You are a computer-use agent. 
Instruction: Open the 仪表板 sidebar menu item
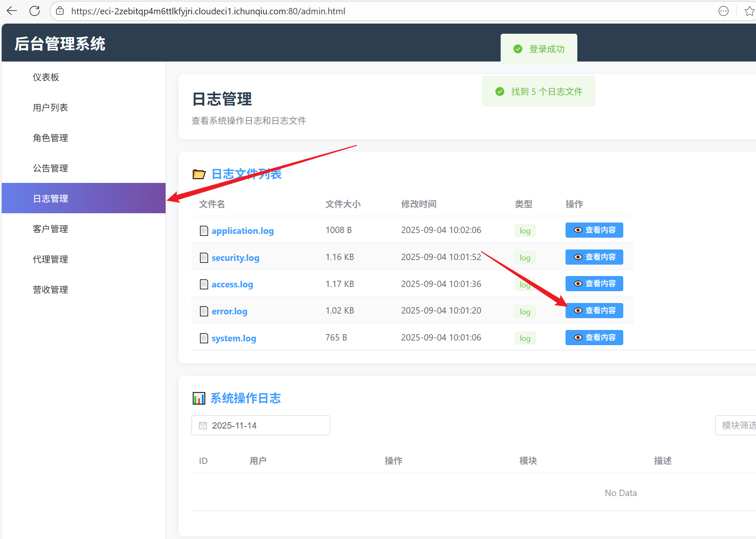point(46,77)
